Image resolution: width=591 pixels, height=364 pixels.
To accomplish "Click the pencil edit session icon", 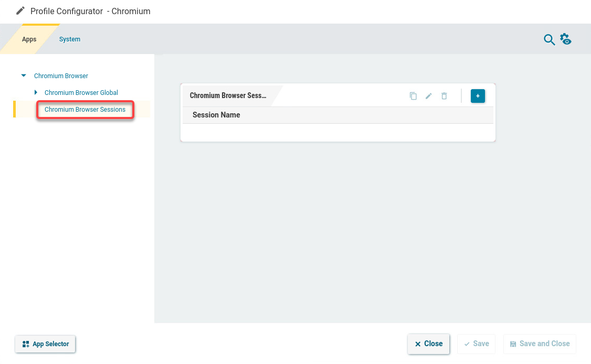I will 428,96.
